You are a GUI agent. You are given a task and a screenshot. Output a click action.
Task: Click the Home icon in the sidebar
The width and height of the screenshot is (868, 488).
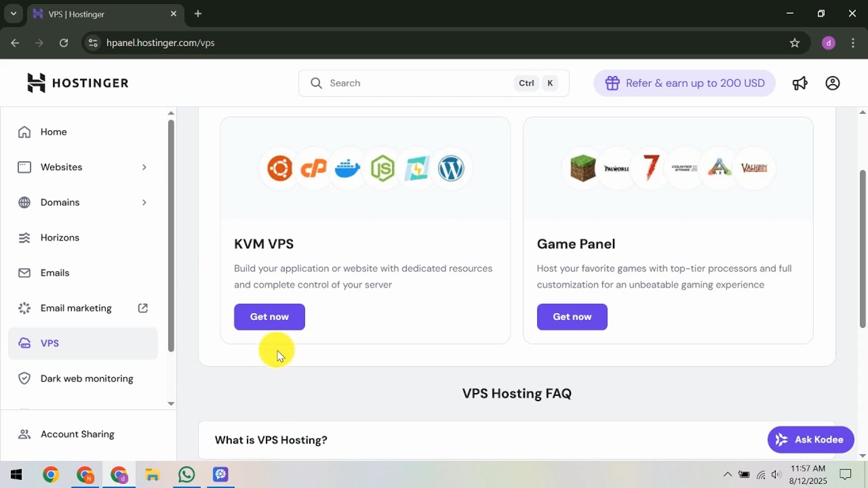pos(24,132)
